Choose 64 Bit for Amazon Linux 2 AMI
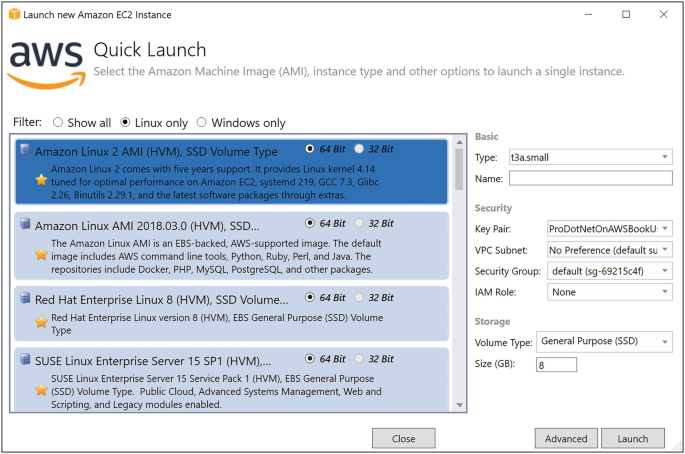The width and height of the screenshot is (685, 454). (325, 149)
